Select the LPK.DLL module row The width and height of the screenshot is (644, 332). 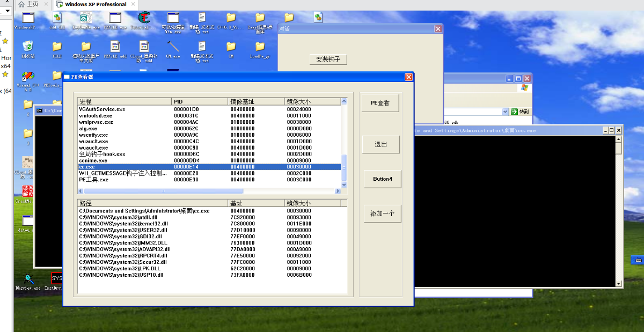point(213,269)
